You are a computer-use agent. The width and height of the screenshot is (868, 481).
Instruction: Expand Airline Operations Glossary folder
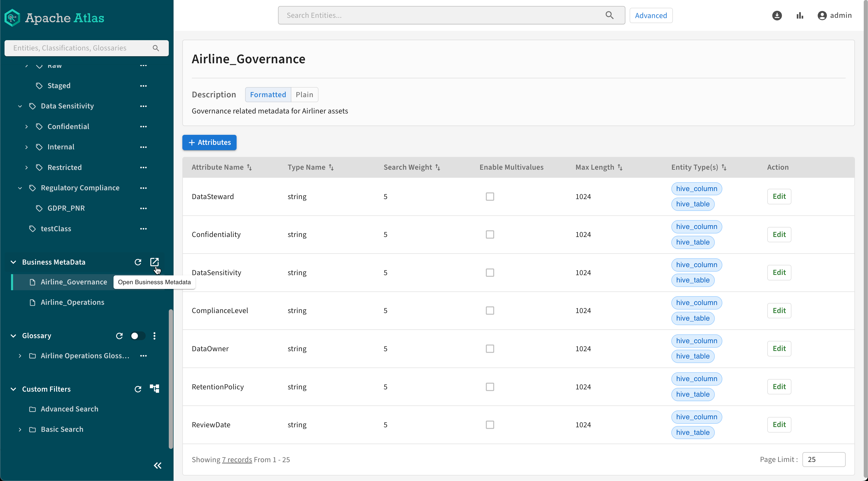point(20,356)
